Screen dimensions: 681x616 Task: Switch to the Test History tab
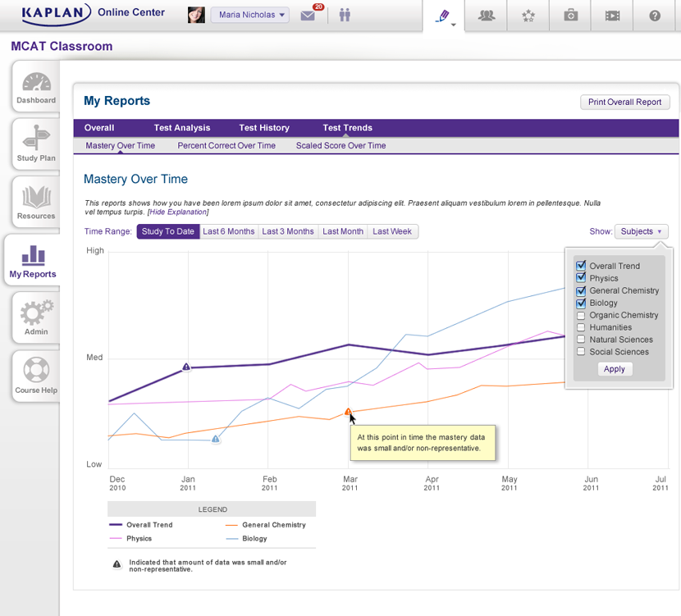(264, 128)
